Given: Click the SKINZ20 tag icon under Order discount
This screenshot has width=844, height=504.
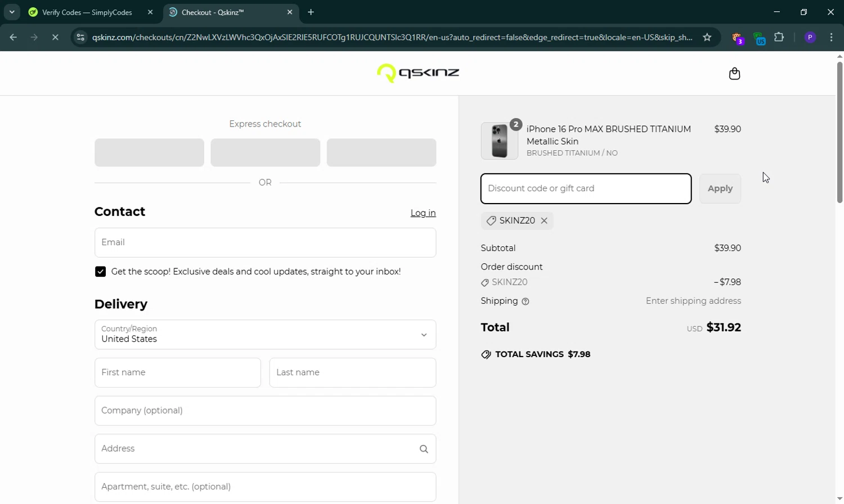Looking at the screenshot, I should pos(485,282).
